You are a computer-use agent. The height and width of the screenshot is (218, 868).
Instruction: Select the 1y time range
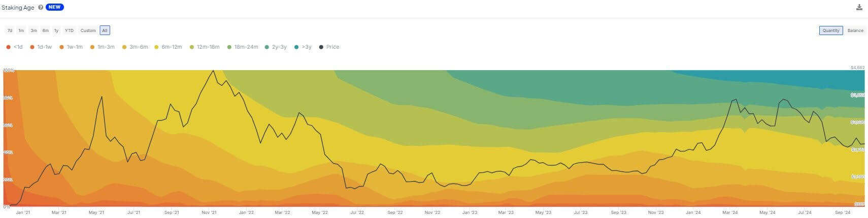[x=56, y=30]
